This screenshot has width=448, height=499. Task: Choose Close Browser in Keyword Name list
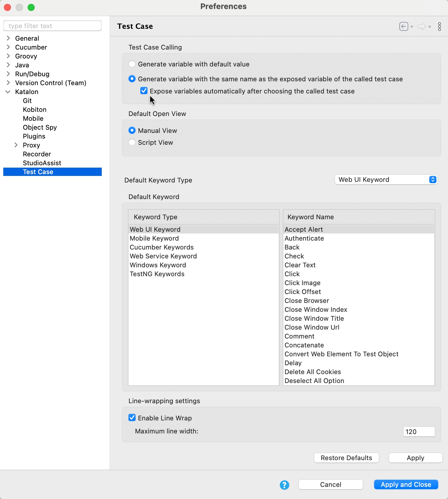click(306, 301)
